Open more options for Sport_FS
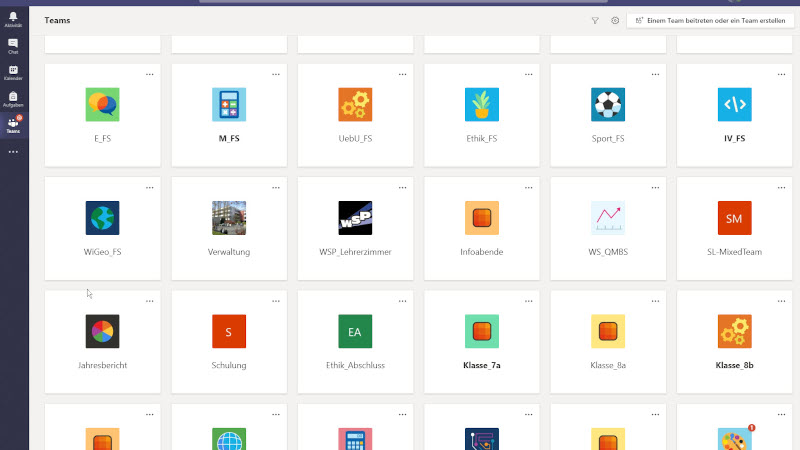 pos(655,74)
